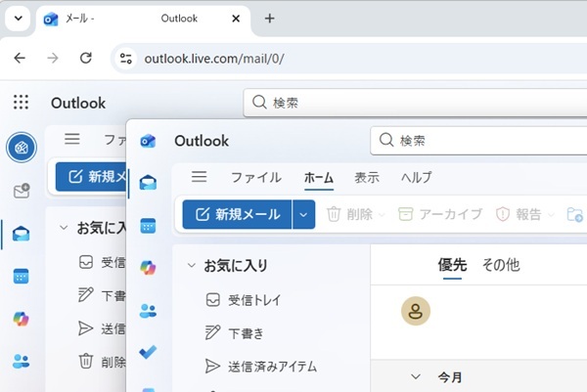The width and height of the screenshot is (587, 392).
Task: Select ホーム tab in front window
Action: tap(319, 177)
